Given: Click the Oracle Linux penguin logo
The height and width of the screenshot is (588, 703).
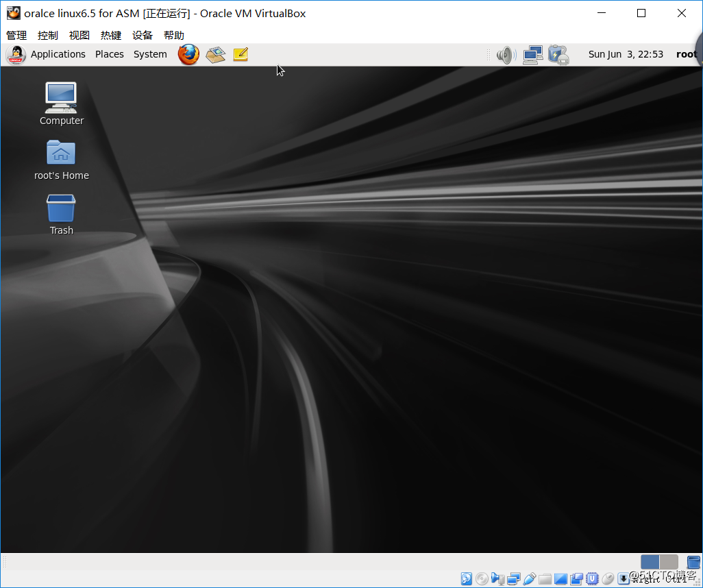Looking at the screenshot, I should 16,55.
